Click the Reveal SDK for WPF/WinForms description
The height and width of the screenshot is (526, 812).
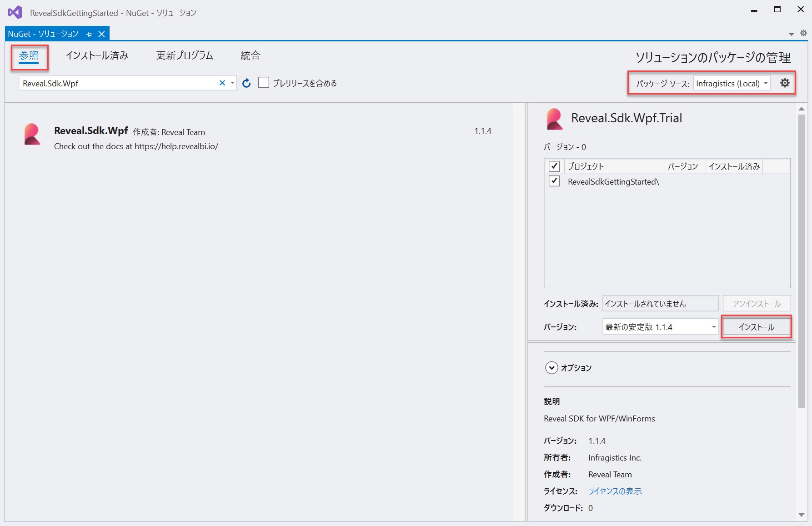(599, 419)
